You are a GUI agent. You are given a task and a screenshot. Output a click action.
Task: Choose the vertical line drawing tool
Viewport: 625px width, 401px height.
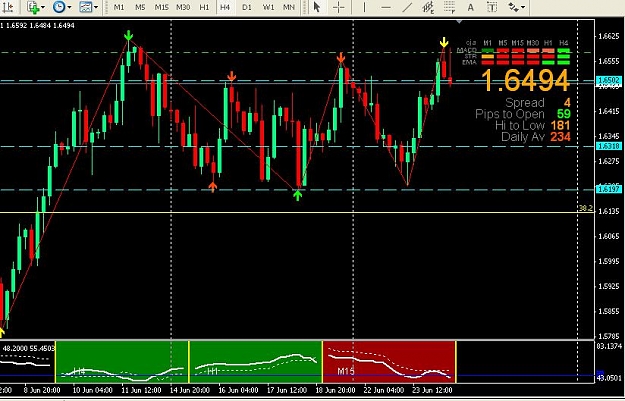(364, 7)
